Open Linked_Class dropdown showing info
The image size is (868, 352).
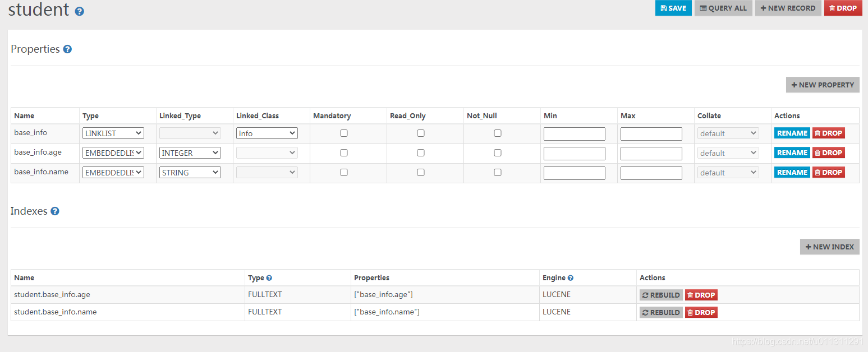tap(267, 133)
